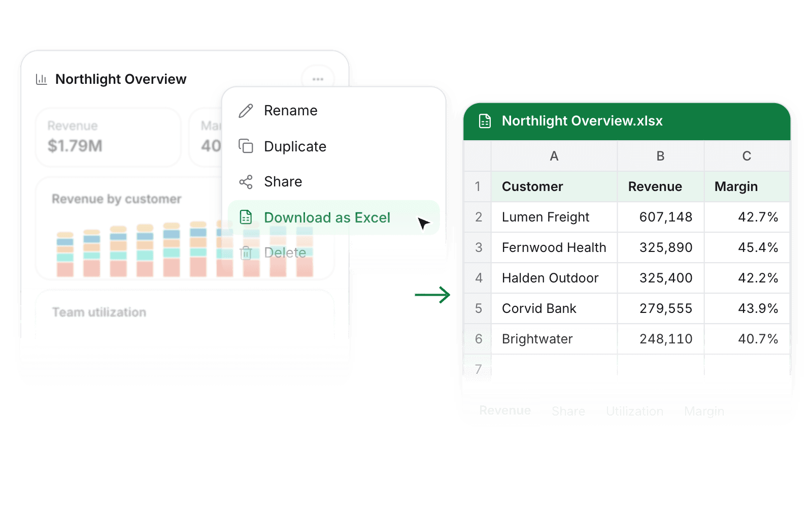Click the 248,110 revenue cell

(661, 339)
